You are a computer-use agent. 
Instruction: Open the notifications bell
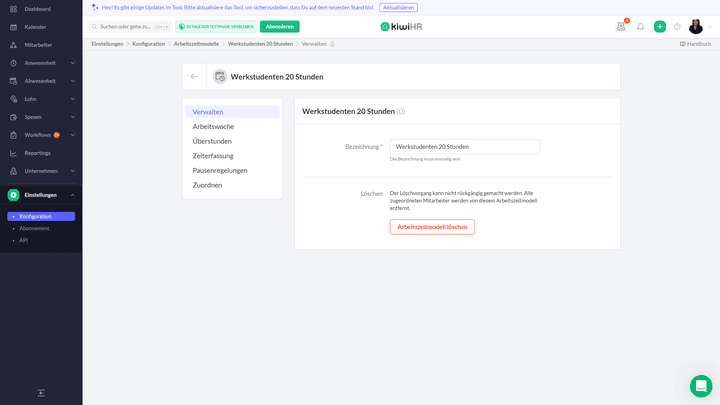tap(640, 27)
